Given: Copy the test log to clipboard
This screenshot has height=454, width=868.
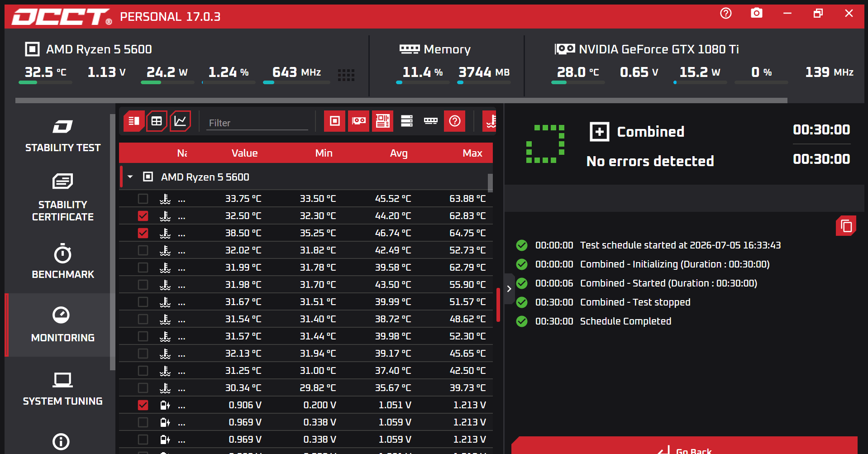Looking at the screenshot, I should 846,226.
